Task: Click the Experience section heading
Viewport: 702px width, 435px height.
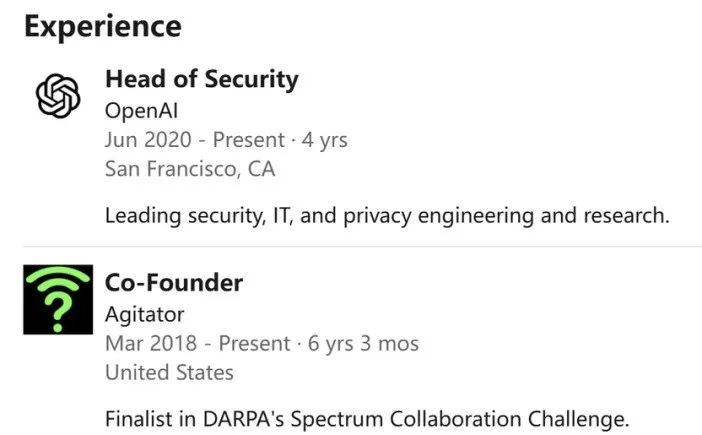Action: (x=103, y=27)
